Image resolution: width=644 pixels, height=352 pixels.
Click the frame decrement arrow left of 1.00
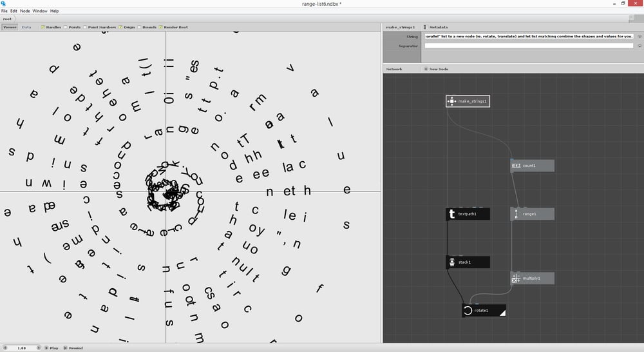(x=5, y=348)
